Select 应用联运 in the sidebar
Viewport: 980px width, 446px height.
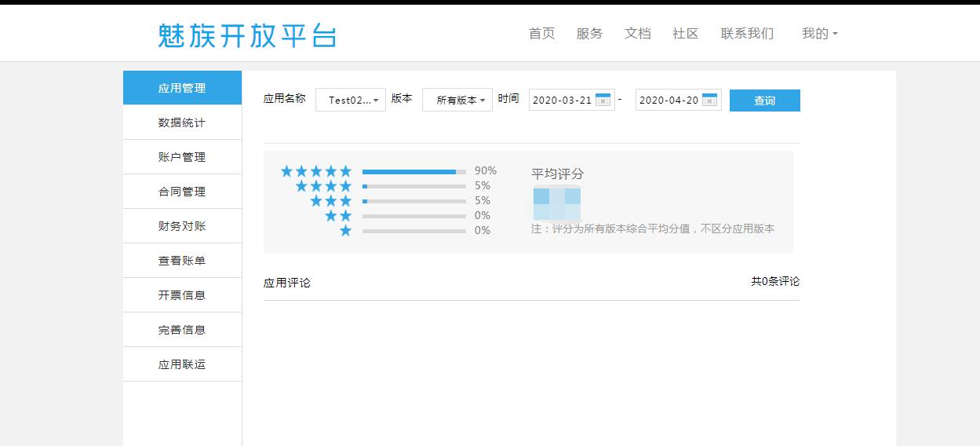[x=182, y=364]
